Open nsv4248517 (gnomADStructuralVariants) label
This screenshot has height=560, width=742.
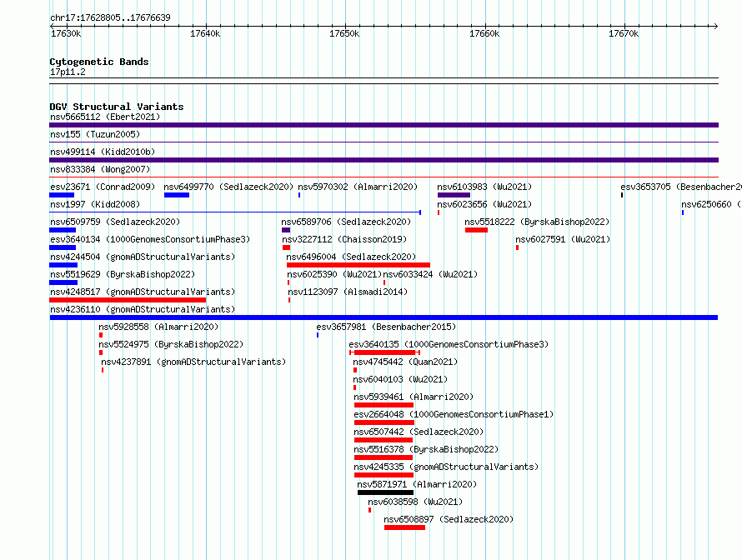coord(143,292)
